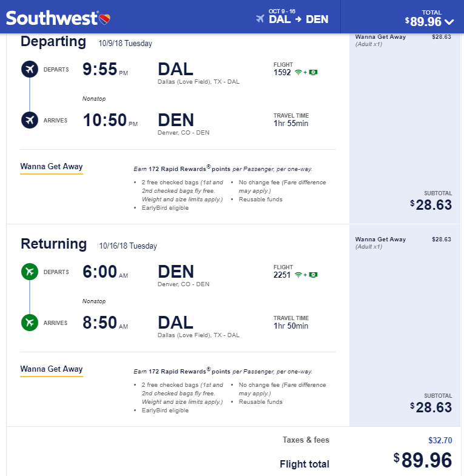Click the WiFi icon next to flight 2251
The image size is (464, 476).
pos(298,275)
